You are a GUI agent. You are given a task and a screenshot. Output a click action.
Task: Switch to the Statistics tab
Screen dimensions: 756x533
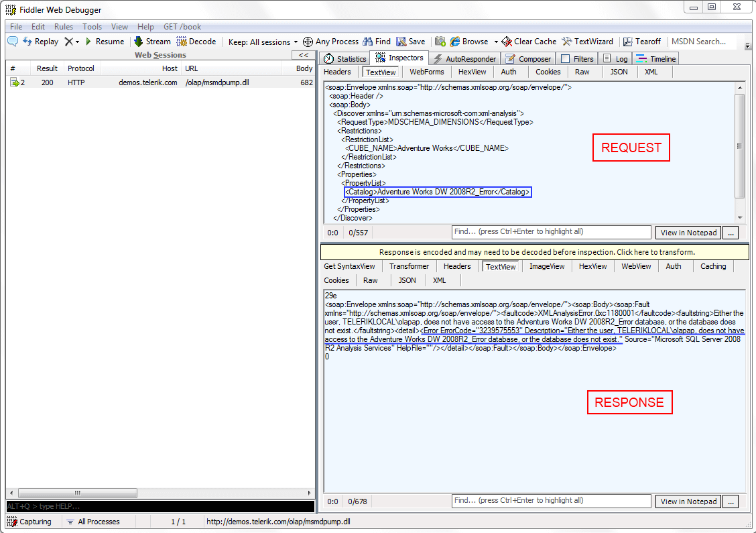point(344,58)
